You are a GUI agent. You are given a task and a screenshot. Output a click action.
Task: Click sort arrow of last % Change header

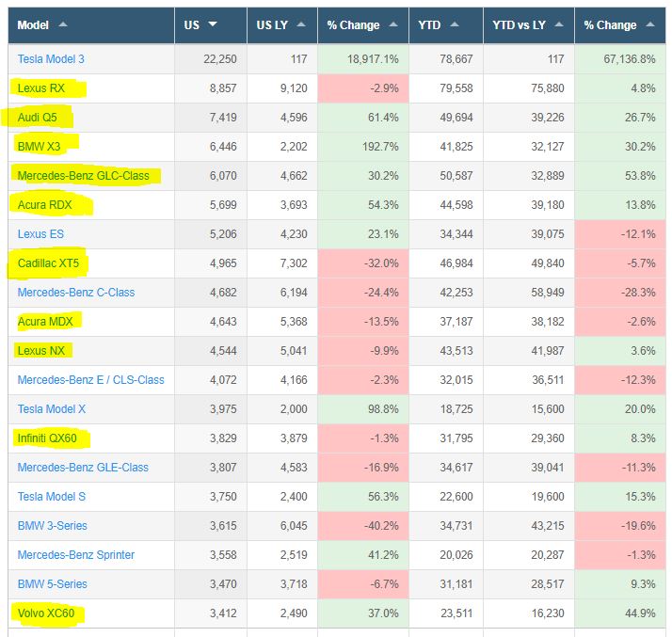[x=650, y=24]
